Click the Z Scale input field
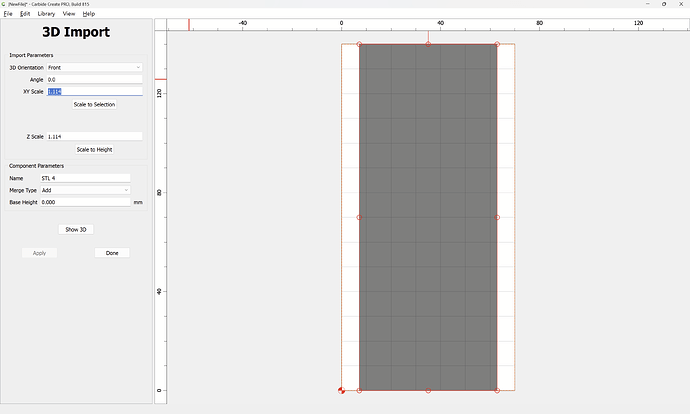Screen dimensions: 690x414 tap(95, 136)
